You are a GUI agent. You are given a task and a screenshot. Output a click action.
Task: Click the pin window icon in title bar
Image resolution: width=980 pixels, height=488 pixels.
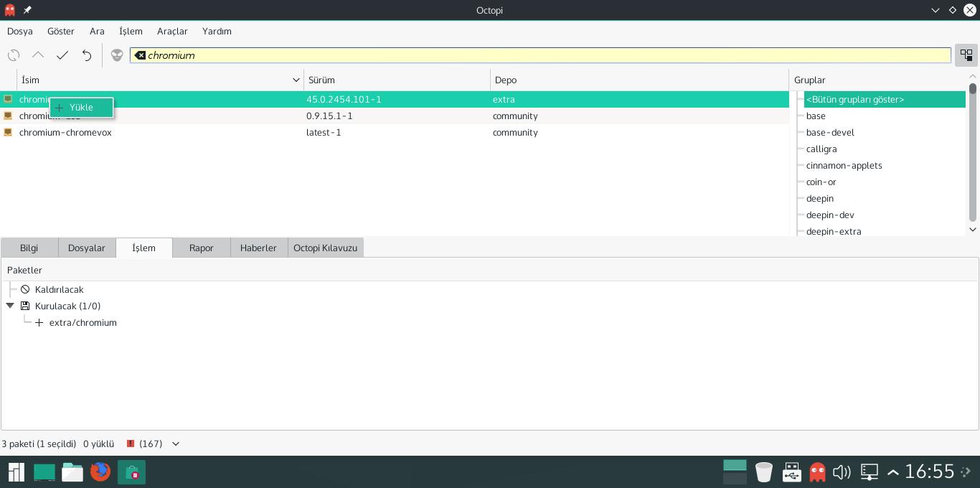tap(27, 10)
